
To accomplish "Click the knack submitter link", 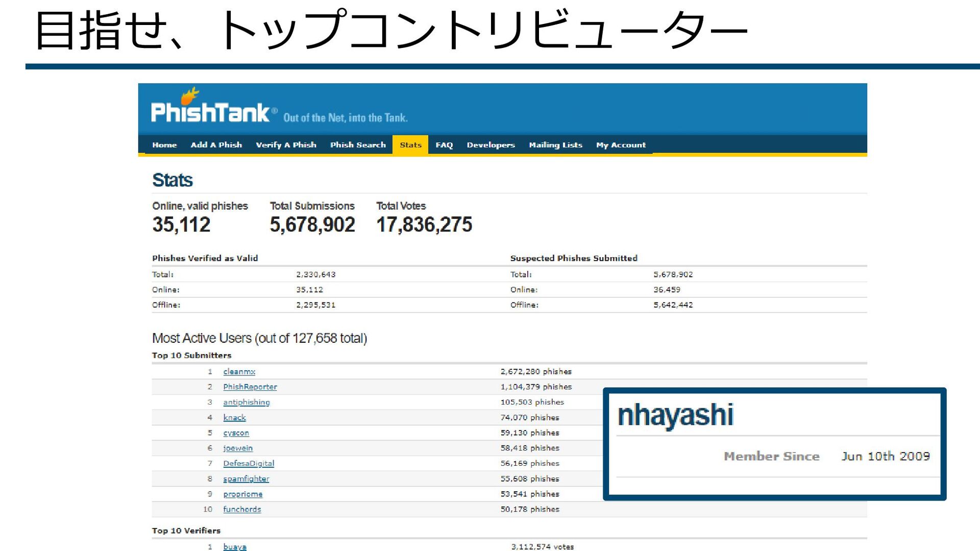I will (234, 418).
